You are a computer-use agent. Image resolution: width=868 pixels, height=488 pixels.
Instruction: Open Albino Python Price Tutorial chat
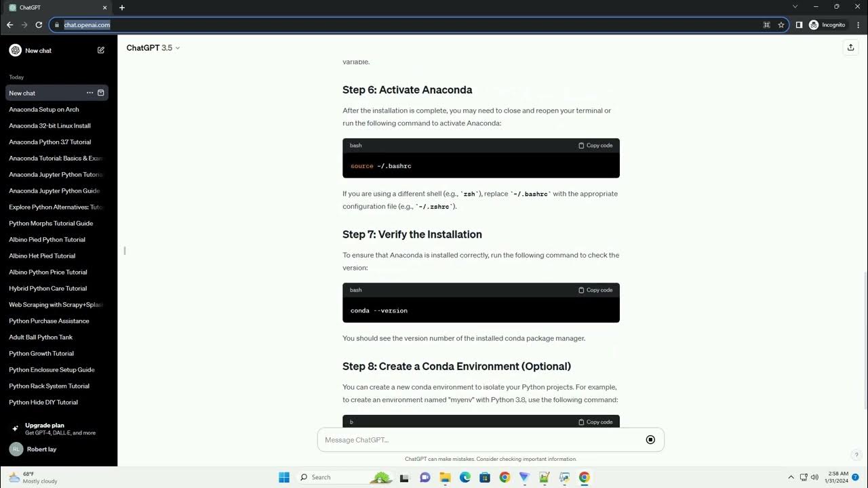click(x=57, y=272)
